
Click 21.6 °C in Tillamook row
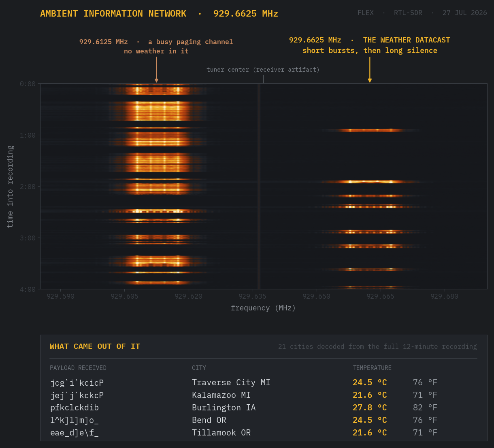coord(370,433)
